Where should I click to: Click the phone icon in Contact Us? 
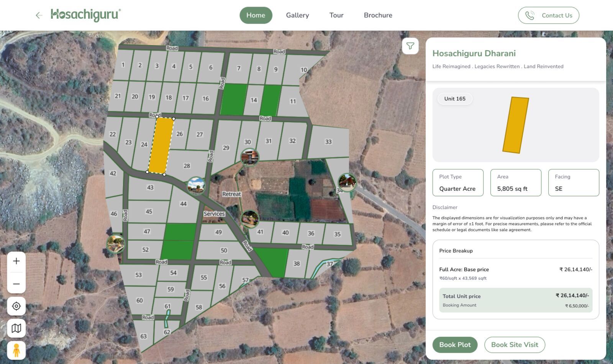tap(530, 15)
